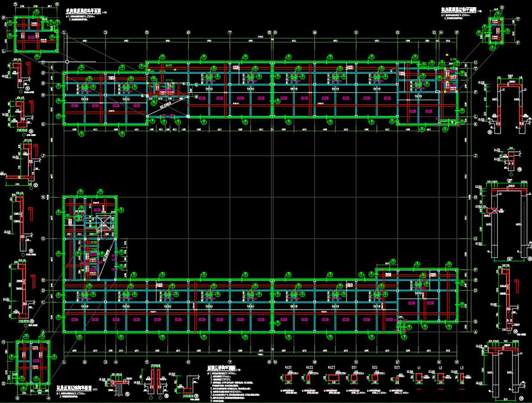Select the L1 beam section symbol
This screenshot has width=532, height=403.
coord(419,377)
